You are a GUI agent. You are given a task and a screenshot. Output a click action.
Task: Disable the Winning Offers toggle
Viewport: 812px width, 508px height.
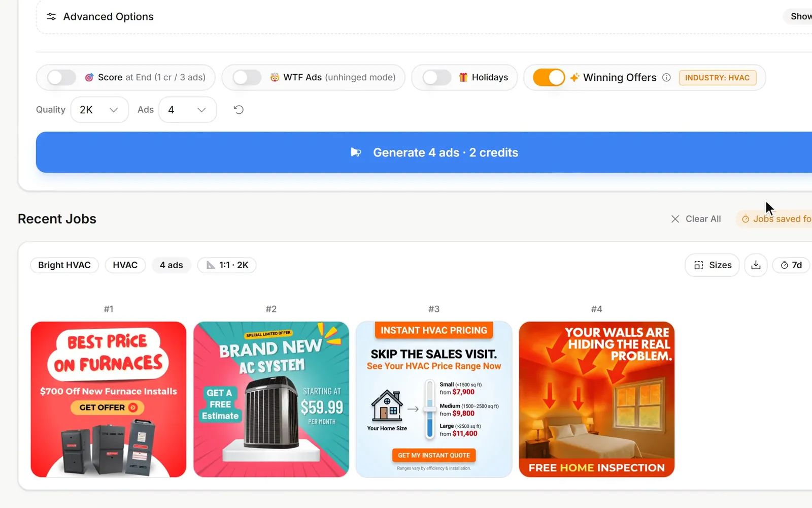pos(549,77)
